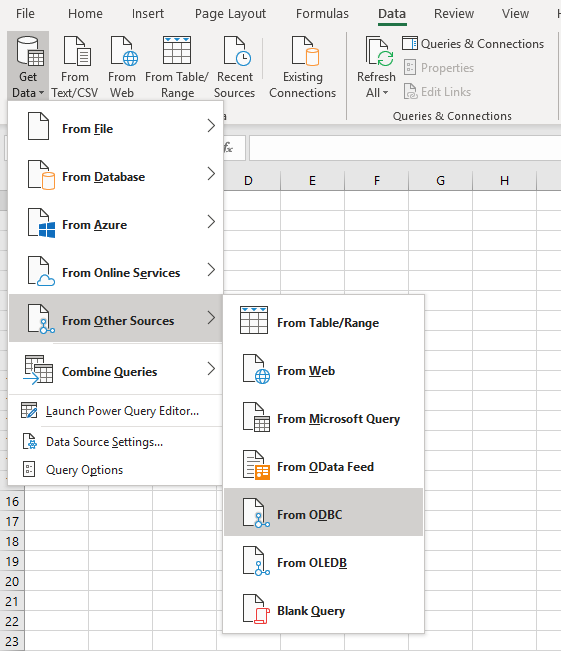The height and width of the screenshot is (651, 561).
Task: Click the Refresh All icon
Action: click(x=380, y=51)
